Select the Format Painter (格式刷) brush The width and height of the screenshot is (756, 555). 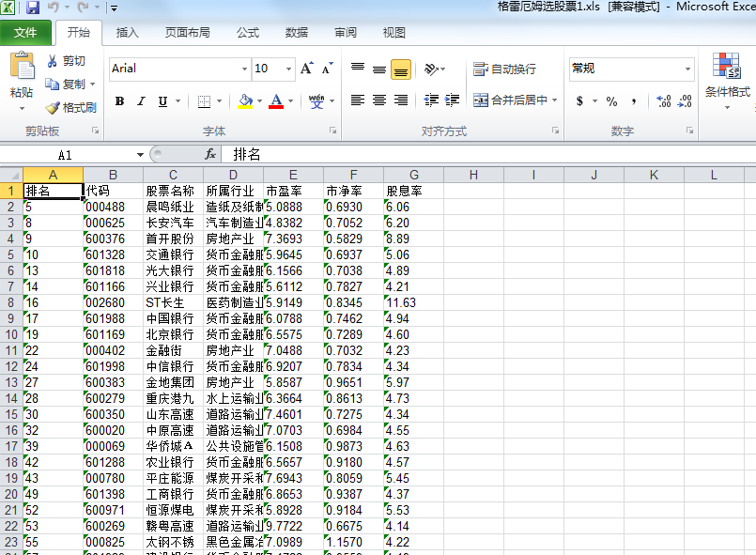[x=52, y=108]
